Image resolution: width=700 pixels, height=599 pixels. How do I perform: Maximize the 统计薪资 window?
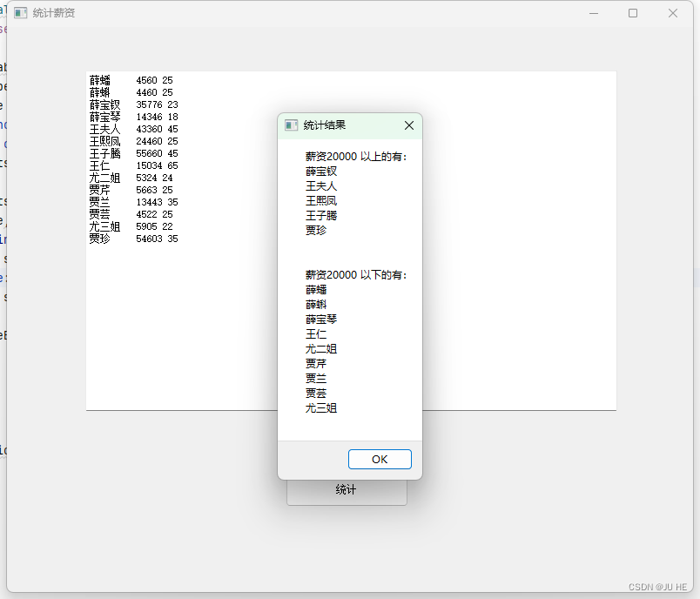click(633, 13)
